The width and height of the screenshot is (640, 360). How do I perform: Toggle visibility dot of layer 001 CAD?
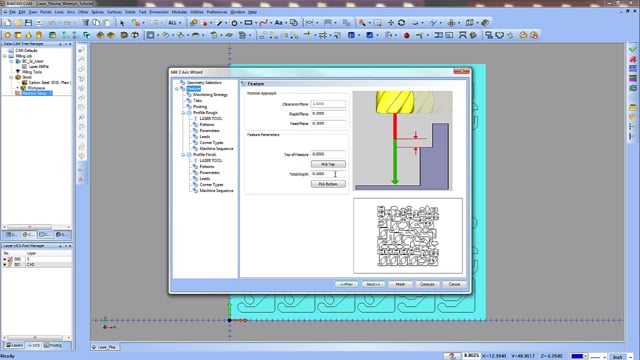tap(4, 264)
